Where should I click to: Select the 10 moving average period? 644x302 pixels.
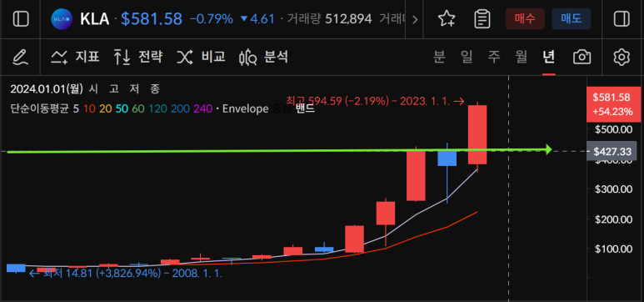pyautogui.click(x=89, y=108)
